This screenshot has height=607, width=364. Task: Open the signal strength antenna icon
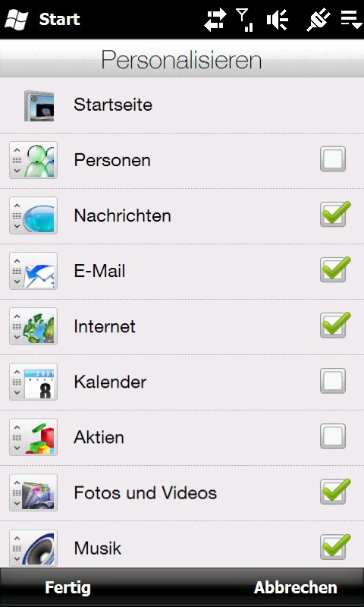coord(244,20)
